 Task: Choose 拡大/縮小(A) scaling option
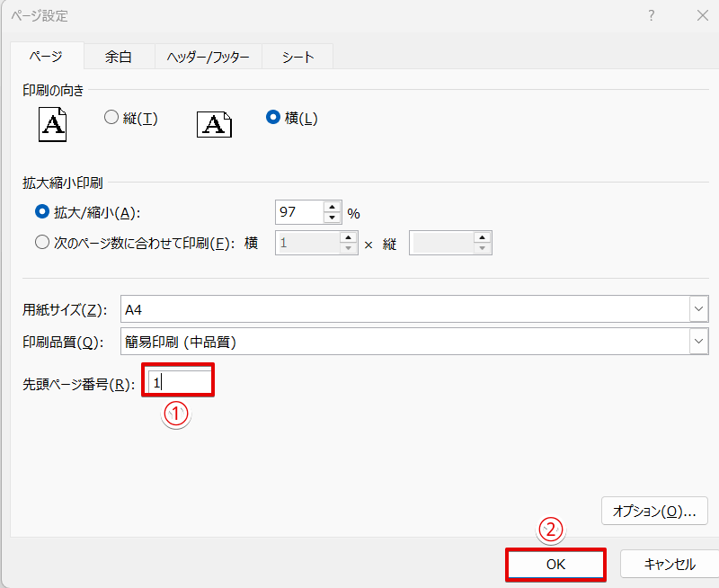point(87,212)
